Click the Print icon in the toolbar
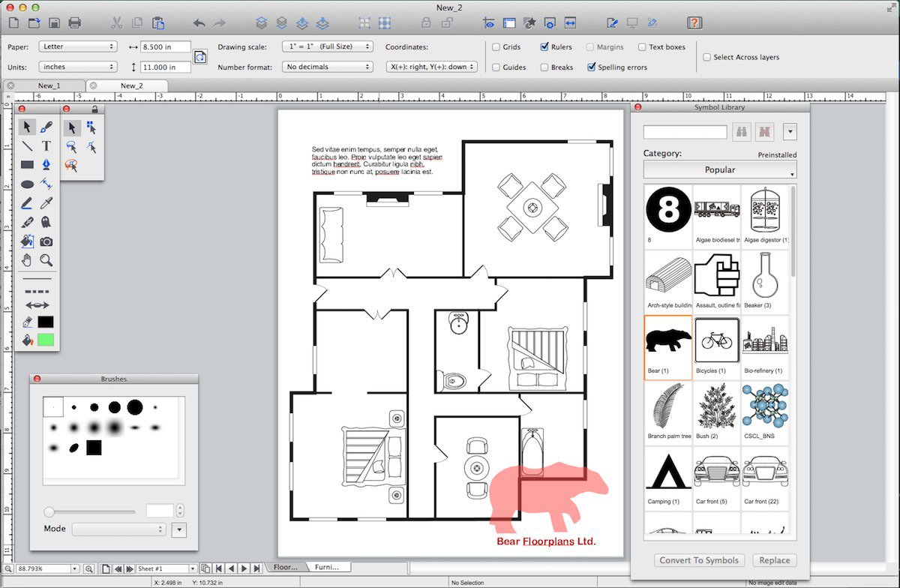 point(75,23)
